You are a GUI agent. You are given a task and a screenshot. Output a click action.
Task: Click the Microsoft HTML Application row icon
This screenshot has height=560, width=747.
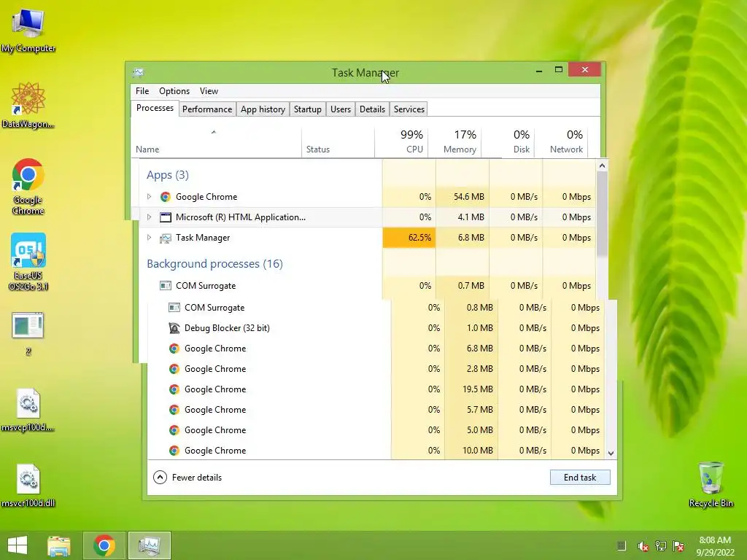click(x=166, y=217)
